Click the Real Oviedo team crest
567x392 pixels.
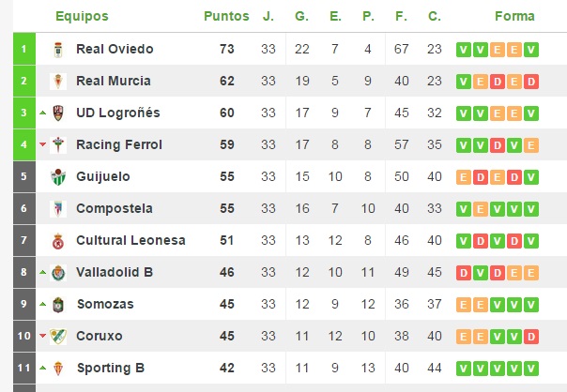click(x=58, y=50)
